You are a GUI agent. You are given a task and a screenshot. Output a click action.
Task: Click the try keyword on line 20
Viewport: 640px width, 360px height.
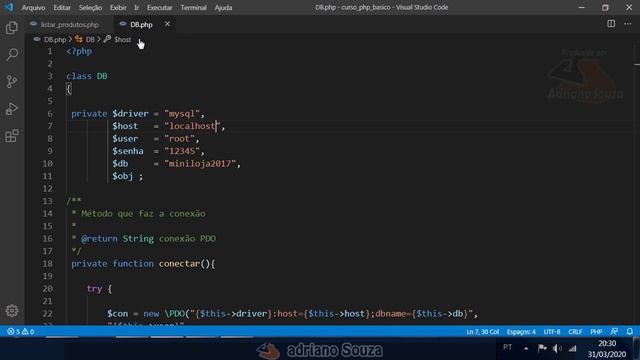click(x=94, y=289)
